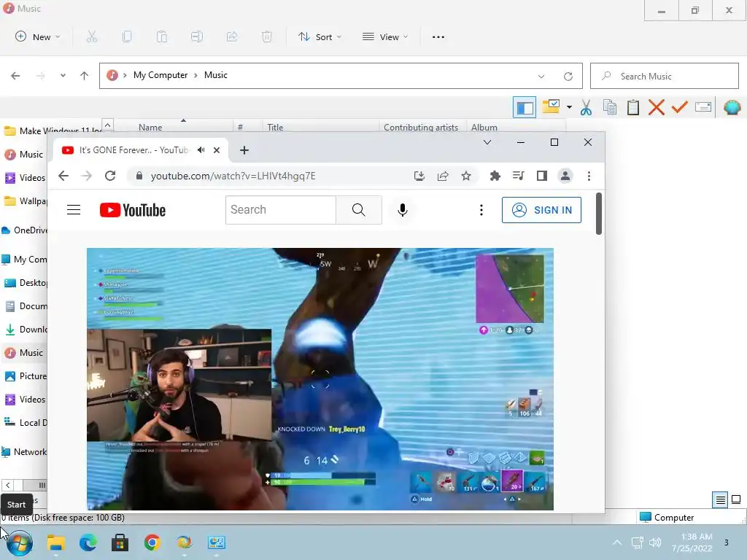
Task: Click the Start button on taskbar
Action: [x=19, y=542]
